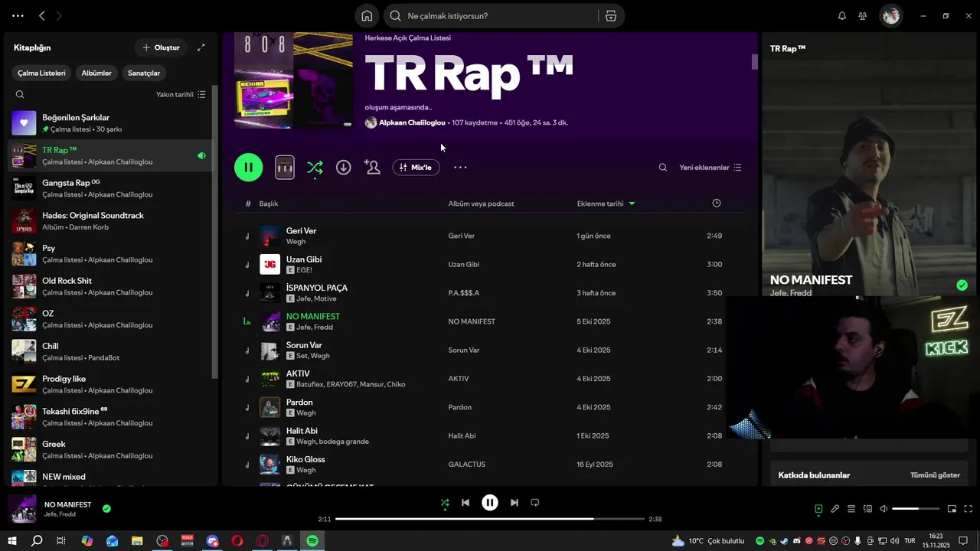
Task: Toggle repeat mode
Action: 535,503
